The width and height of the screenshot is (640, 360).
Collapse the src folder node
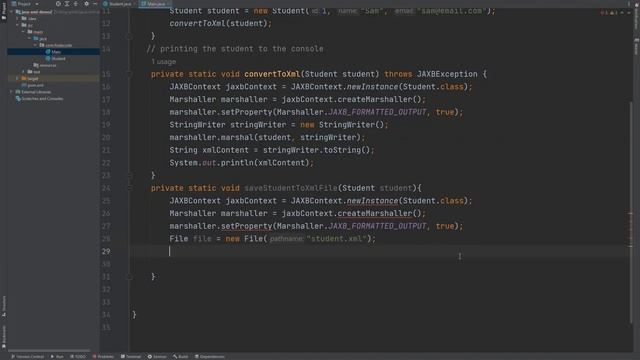pyautogui.click(x=18, y=25)
